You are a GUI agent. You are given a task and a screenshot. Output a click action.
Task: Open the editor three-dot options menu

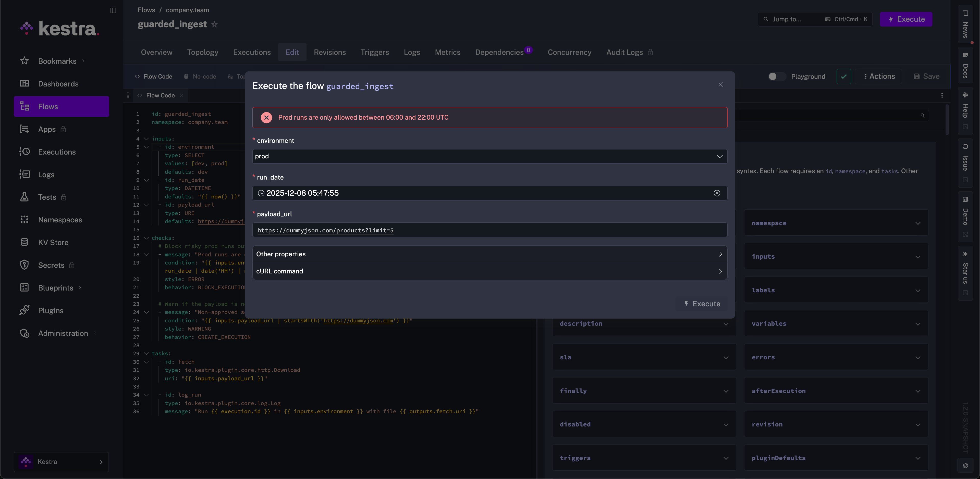coord(942,95)
